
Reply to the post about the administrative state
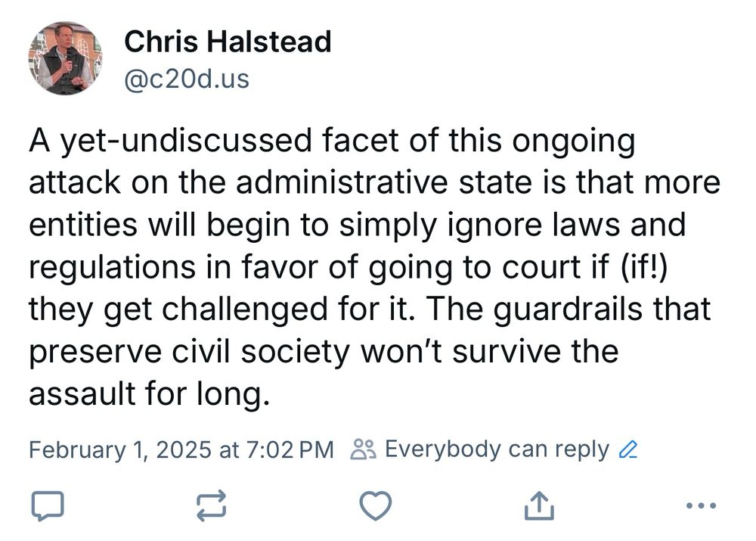47,505
